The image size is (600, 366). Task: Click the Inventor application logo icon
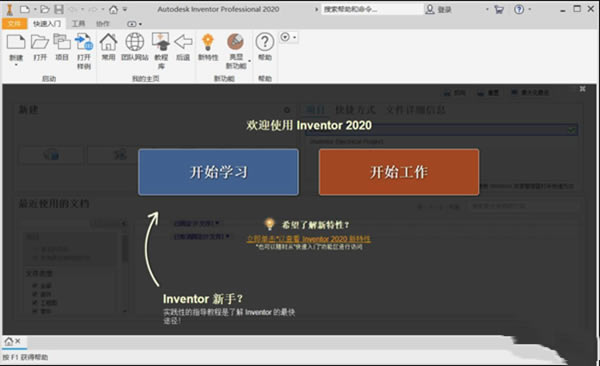click(9, 9)
